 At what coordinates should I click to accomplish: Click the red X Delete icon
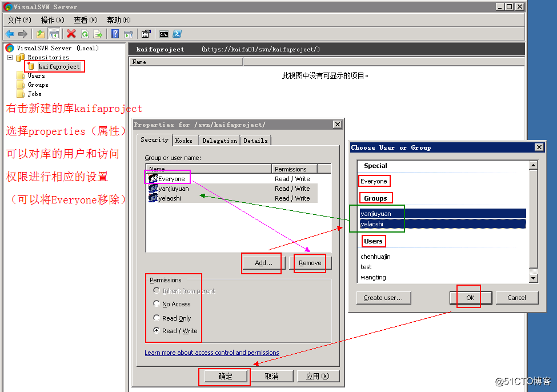pos(71,34)
